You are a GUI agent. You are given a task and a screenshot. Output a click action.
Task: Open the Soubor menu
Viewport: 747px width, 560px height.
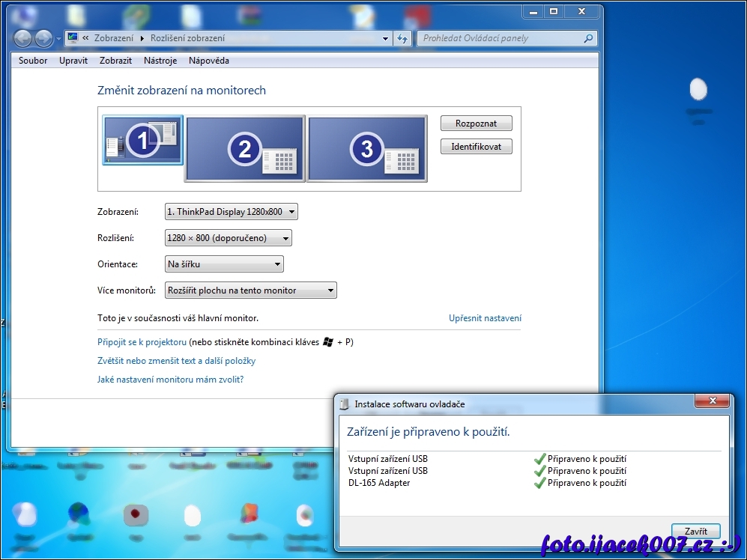[x=33, y=61]
